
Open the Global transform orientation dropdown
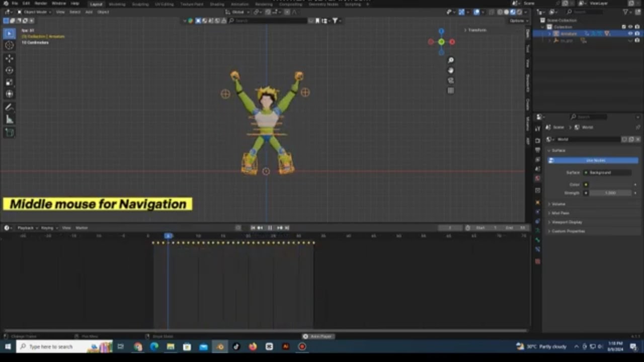coord(237,12)
